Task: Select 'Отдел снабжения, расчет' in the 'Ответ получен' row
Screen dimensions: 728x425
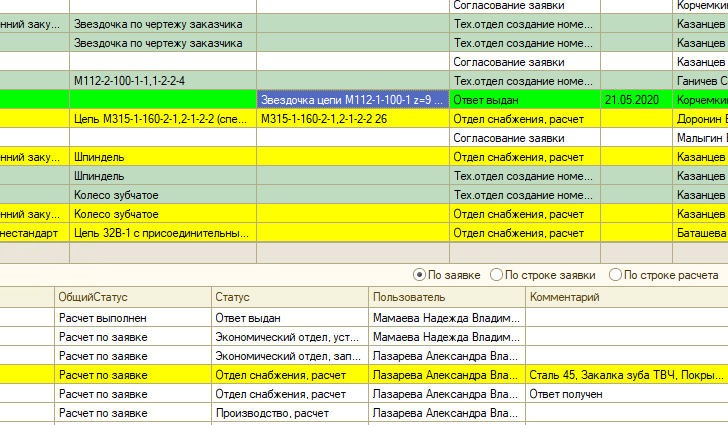Action: pyautogui.click(x=290, y=394)
